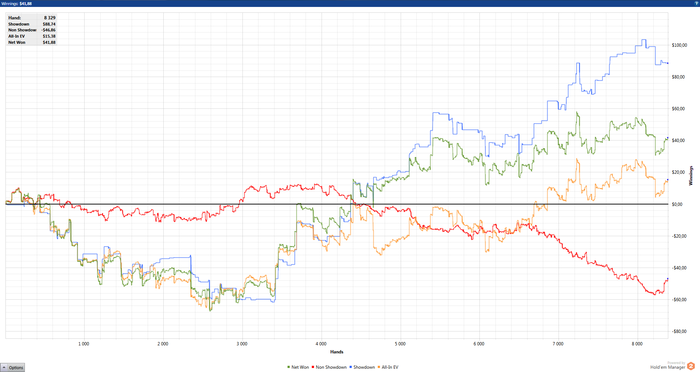Click the All-In EV value $15,38
This screenshot has height=372, width=700.
pyautogui.click(x=49, y=36)
